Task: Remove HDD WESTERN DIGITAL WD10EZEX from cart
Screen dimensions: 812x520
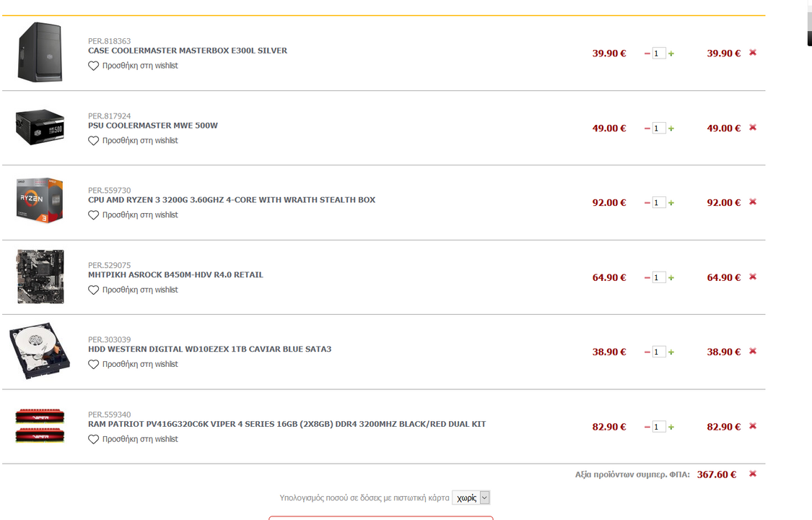Action: point(753,351)
